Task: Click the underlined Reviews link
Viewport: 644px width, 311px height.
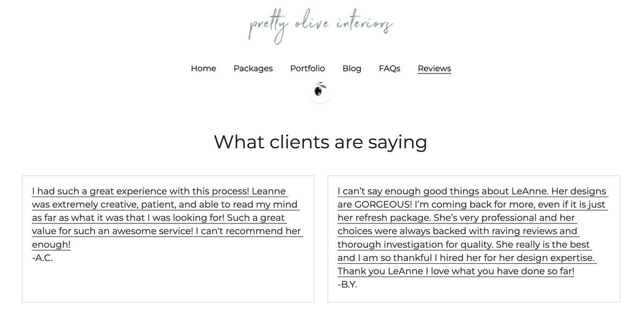Action: tap(434, 68)
